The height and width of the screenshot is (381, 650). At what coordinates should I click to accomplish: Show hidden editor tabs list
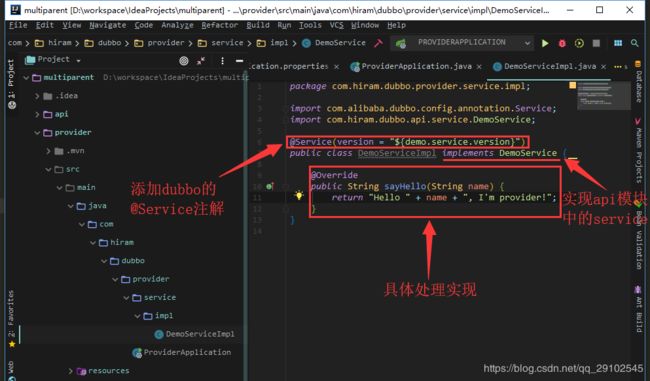coord(619,67)
